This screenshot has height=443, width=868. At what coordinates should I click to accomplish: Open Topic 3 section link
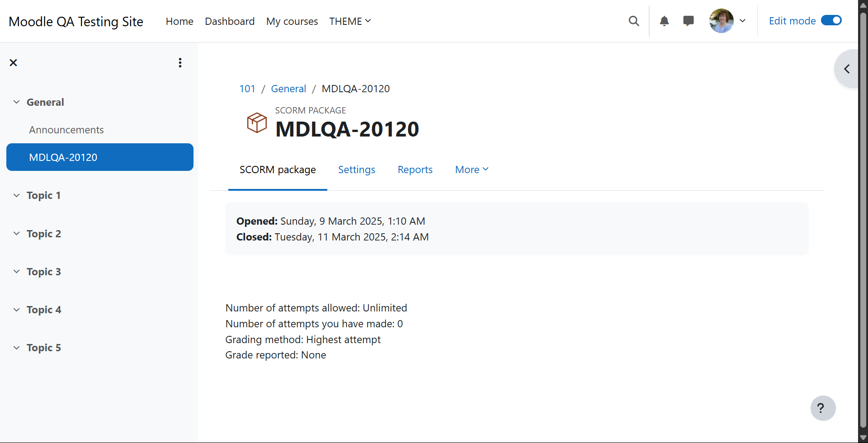point(44,272)
